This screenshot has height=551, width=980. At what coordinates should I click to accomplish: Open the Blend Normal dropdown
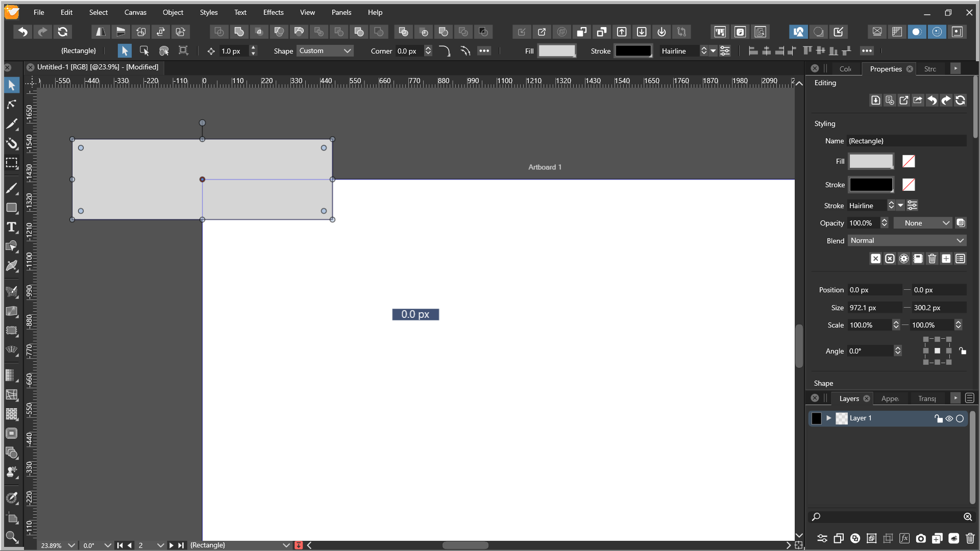[906, 240]
